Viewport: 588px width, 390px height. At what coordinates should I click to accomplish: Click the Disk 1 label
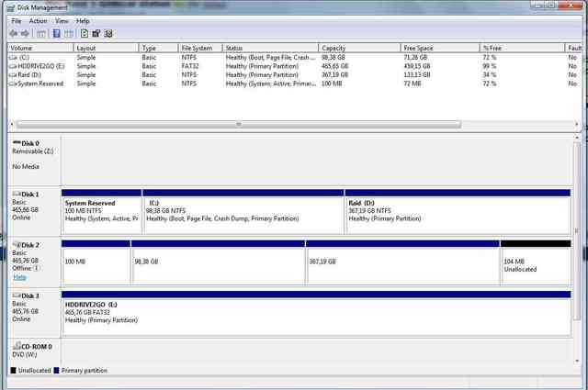tap(30, 195)
